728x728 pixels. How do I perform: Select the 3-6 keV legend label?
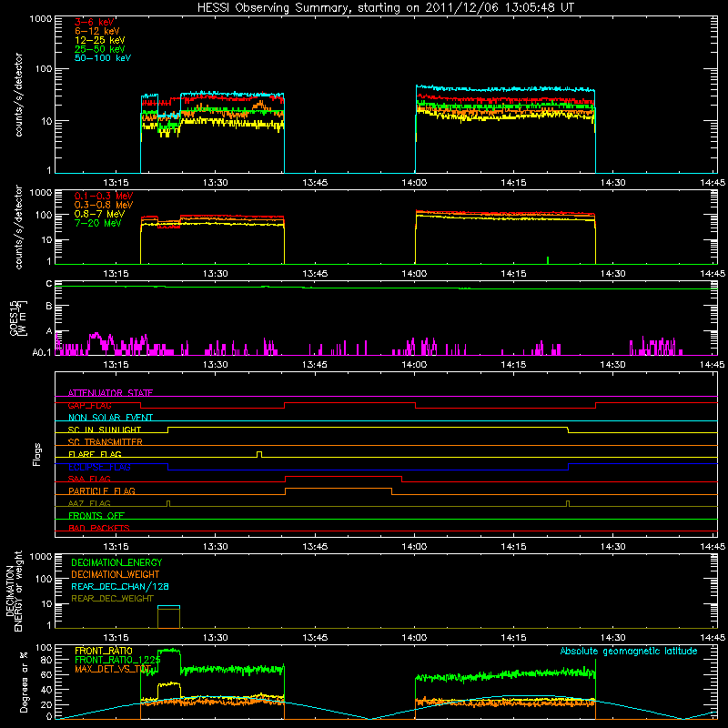pos(95,22)
